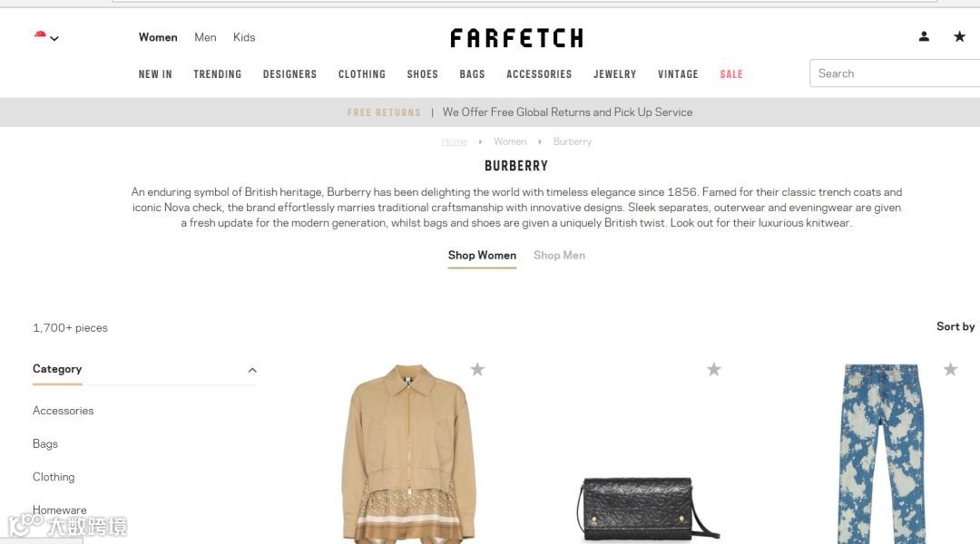Open the Sale menu item
Screen dimensions: 980x544
(731, 74)
